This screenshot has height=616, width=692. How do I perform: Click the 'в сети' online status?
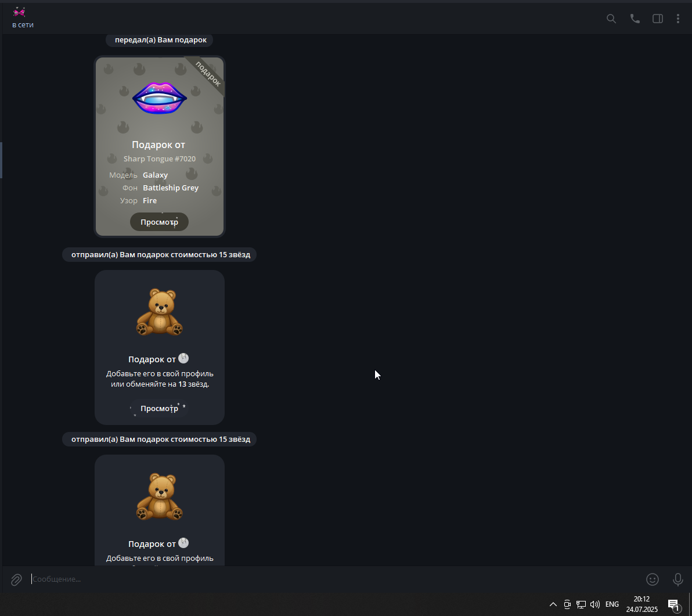(x=23, y=25)
